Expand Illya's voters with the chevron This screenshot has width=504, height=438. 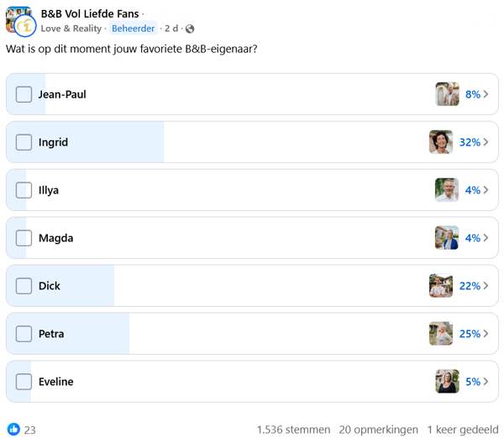(486, 190)
